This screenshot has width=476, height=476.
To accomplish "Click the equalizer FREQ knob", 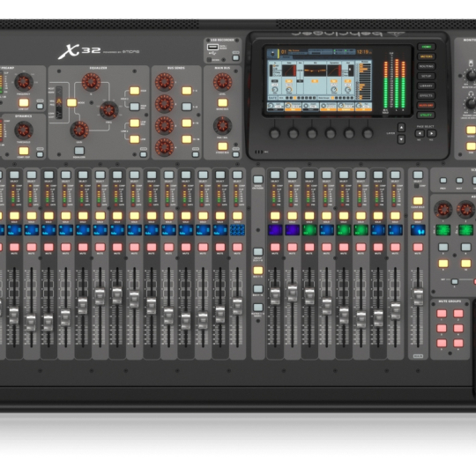I will (109, 110).
